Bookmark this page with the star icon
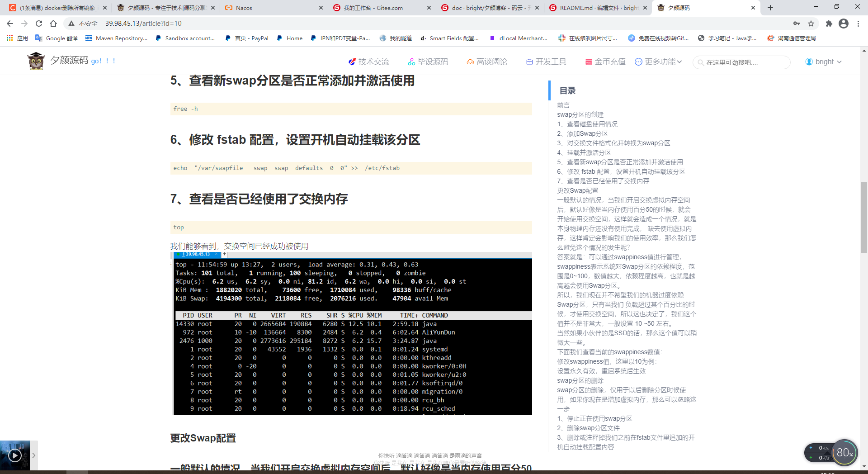This screenshot has height=474, width=868. [811, 24]
